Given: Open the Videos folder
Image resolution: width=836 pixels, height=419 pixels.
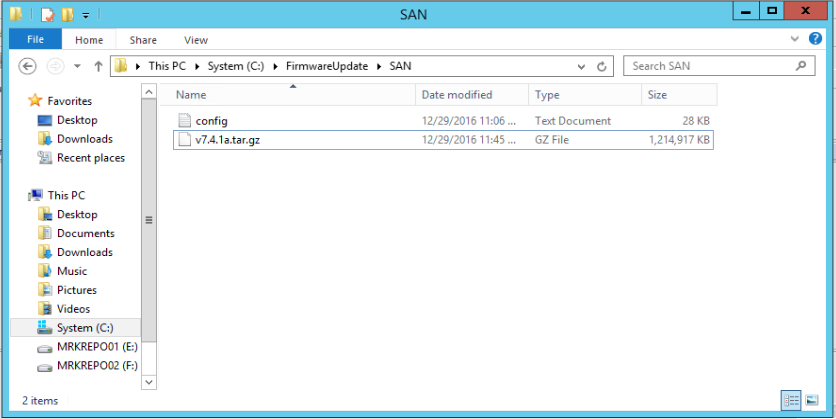Looking at the screenshot, I should (x=74, y=309).
